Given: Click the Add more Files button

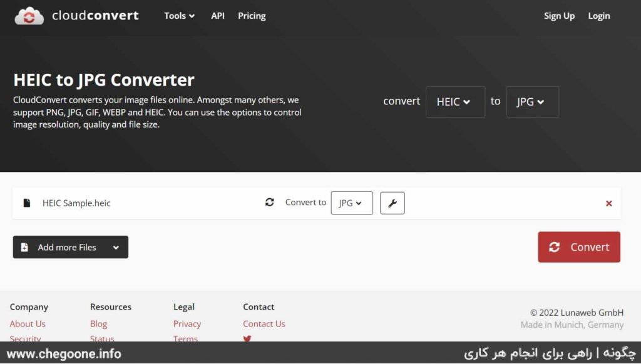Looking at the screenshot, I should [70, 247].
